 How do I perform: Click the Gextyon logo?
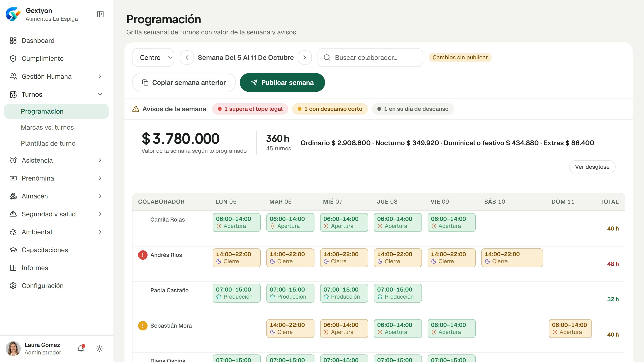(13, 14)
